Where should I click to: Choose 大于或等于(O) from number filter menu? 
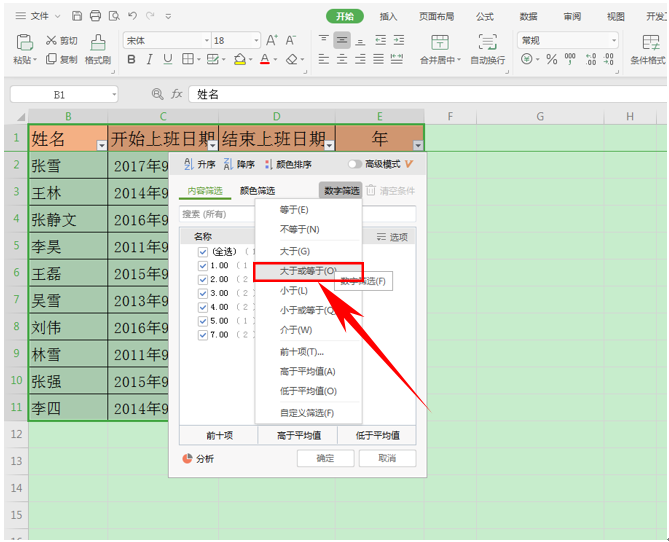308,271
